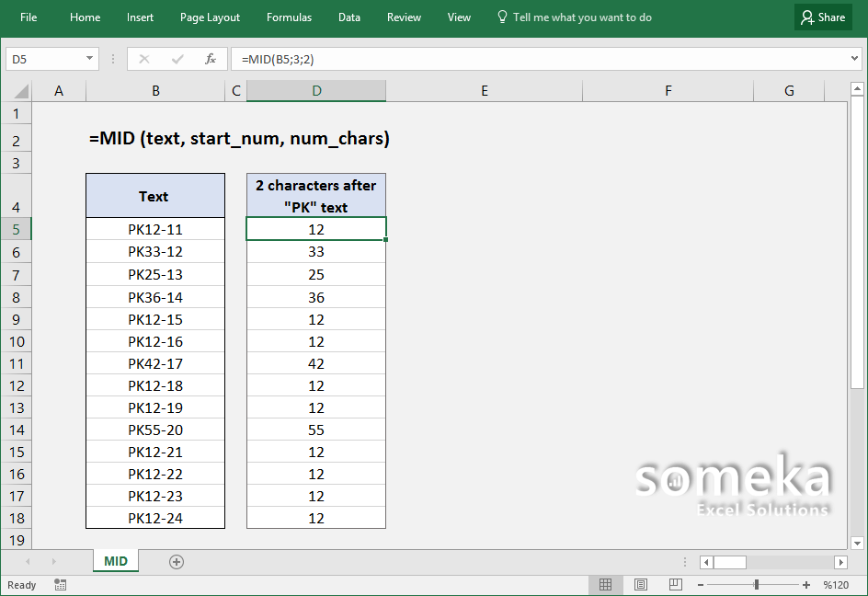Expand the formula bar with the chevron
The image size is (868, 596).
[x=857, y=58]
